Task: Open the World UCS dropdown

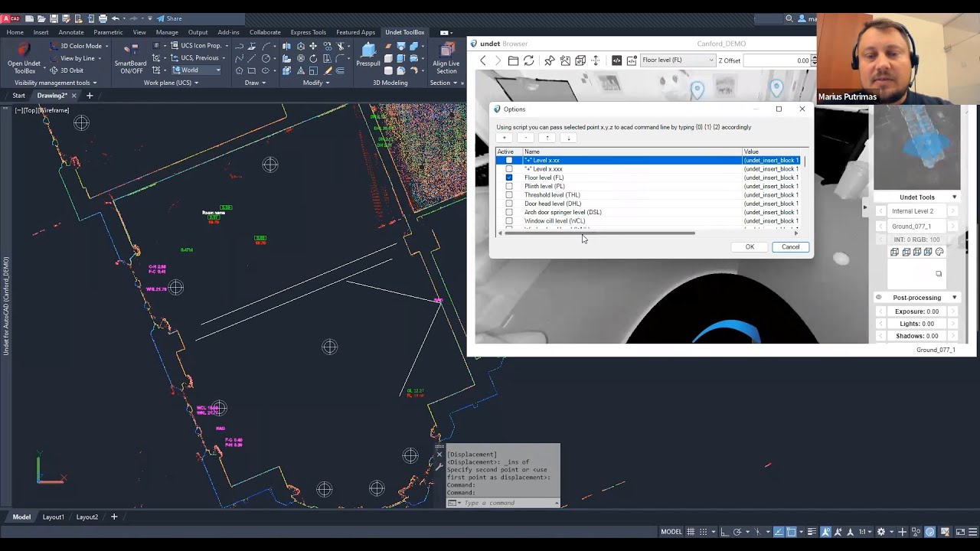Action: click(x=197, y=70)
